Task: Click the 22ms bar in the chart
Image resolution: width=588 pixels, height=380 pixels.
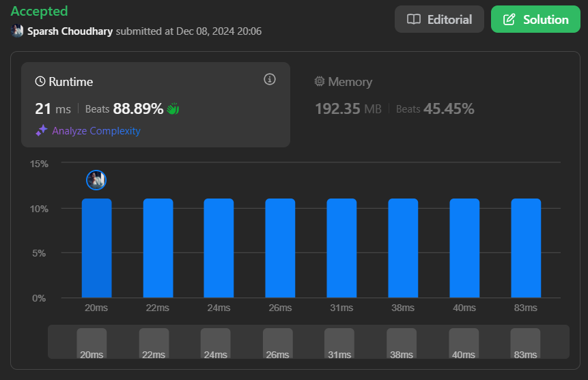Action: [x=158, y=248]
